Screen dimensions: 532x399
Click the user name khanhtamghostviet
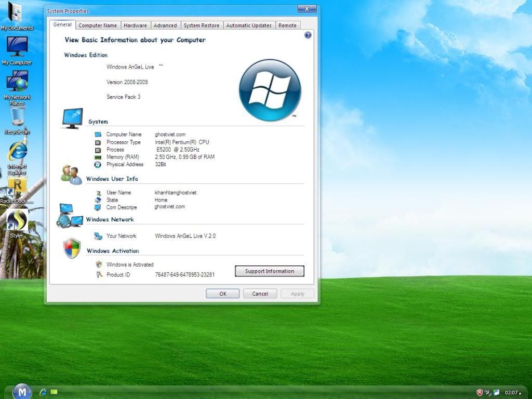176,192
